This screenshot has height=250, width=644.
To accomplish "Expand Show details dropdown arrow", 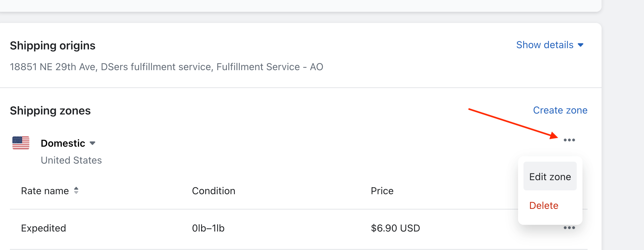I will click(581, 45).
